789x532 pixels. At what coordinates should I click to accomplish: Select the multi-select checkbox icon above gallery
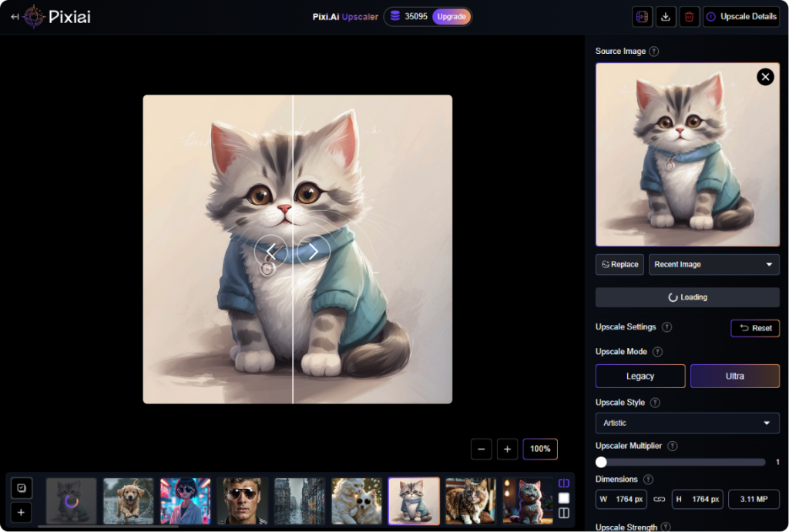[21, 487]
